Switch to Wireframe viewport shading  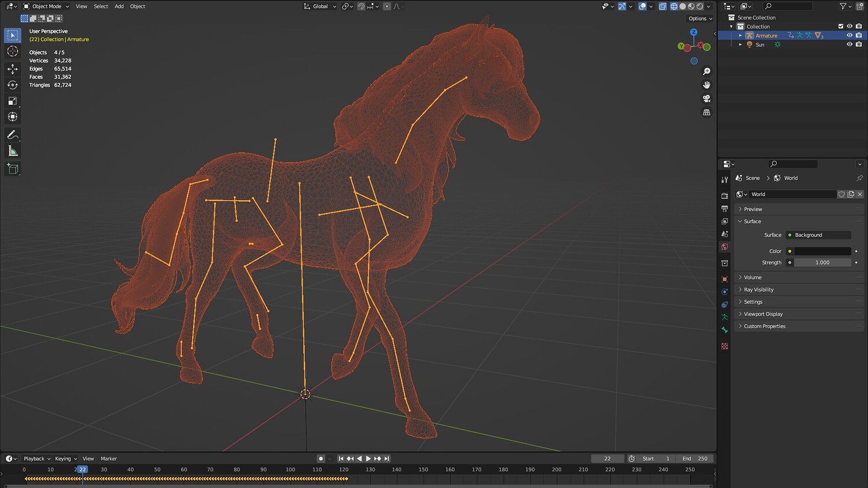click(674, 6)
